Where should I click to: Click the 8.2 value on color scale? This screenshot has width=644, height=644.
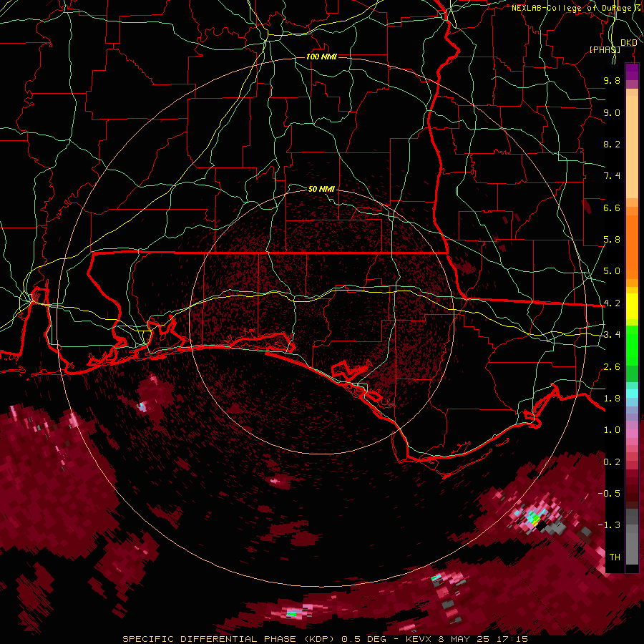point(612,144)
